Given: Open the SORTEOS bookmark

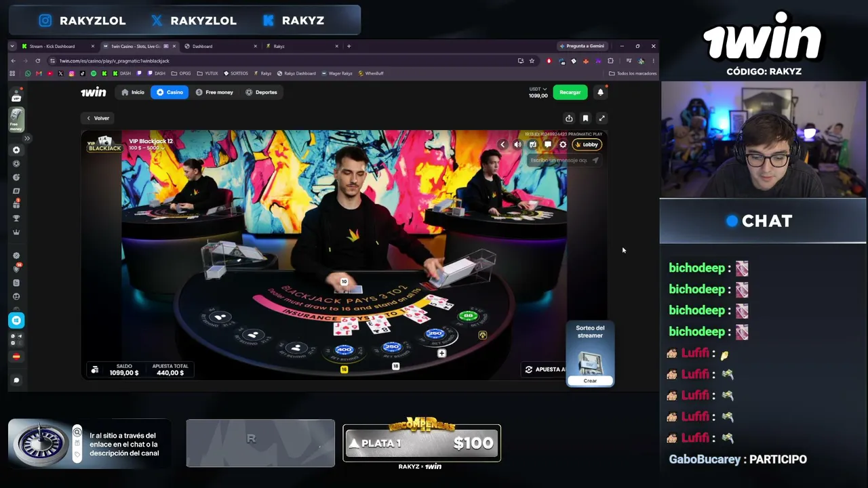Looking at the screenshot, I should click(x=236, y=73).
